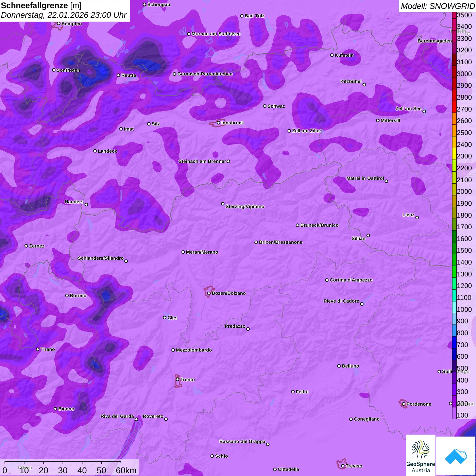Click the Trento city marker

(x=177, y=379)
